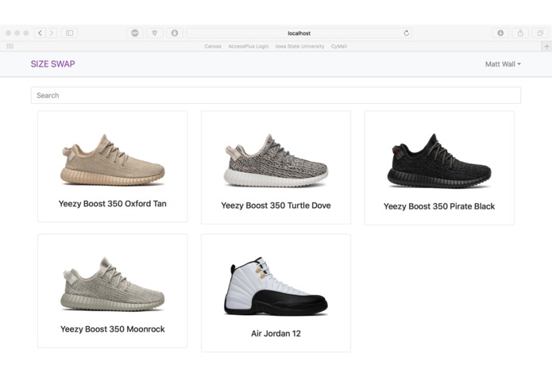Toggle the Safari sidebar button
Viewport: 552px width, 392px height.
click(70, 33)
